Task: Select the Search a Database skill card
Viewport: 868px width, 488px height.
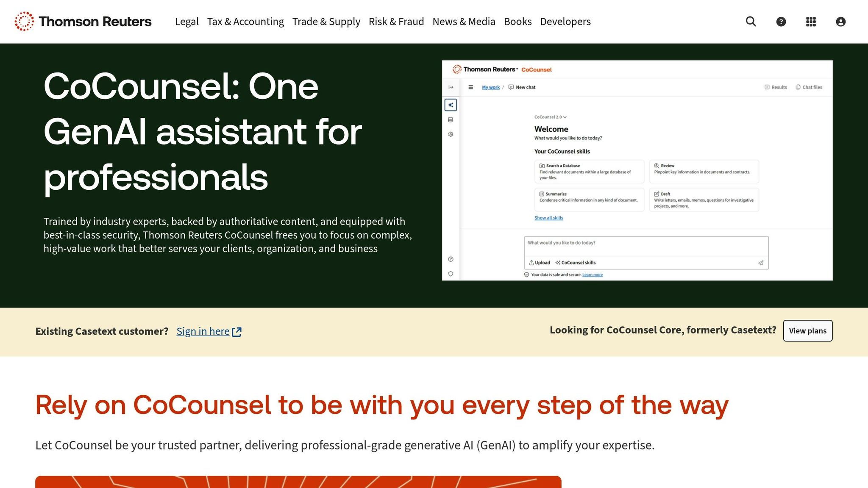Action: pyautogui.click(x=590, y=172)
